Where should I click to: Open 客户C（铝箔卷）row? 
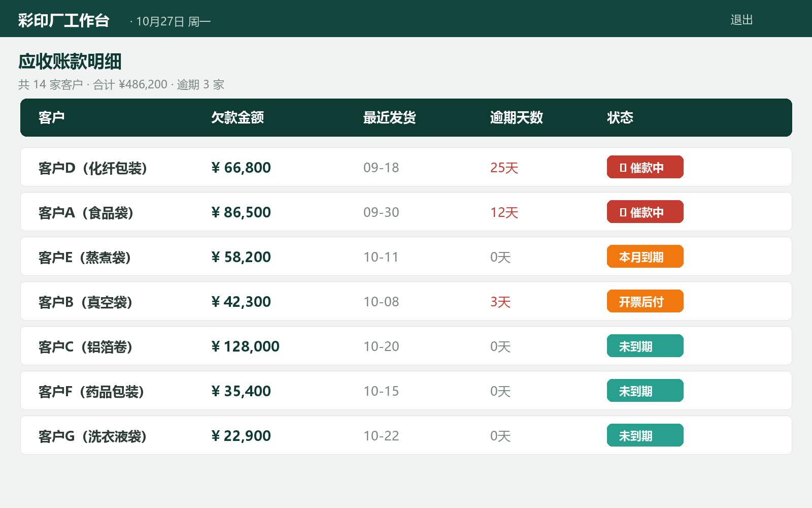tap(406, 346)
